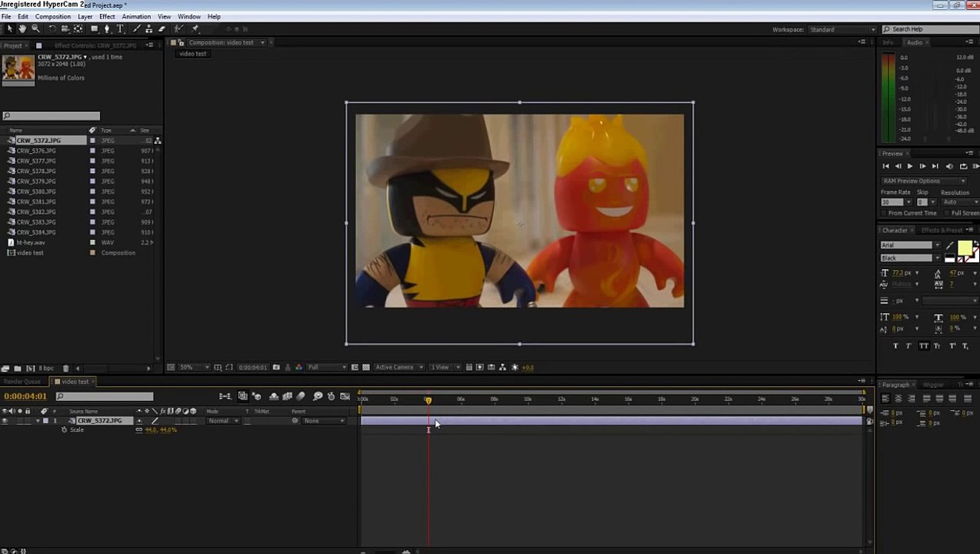Select the Rectangle shape tool
Viewport: 980px width, 554px height.
point(95,29)
